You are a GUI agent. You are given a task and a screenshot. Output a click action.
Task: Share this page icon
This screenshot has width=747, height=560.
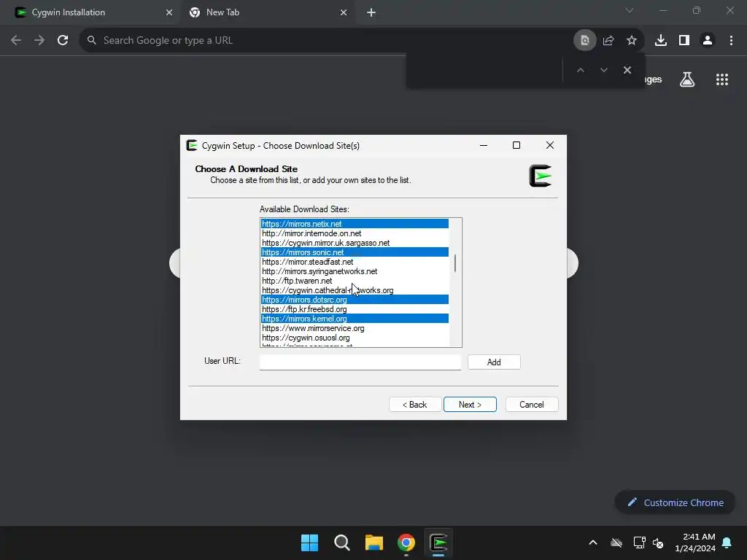[608, 41]
